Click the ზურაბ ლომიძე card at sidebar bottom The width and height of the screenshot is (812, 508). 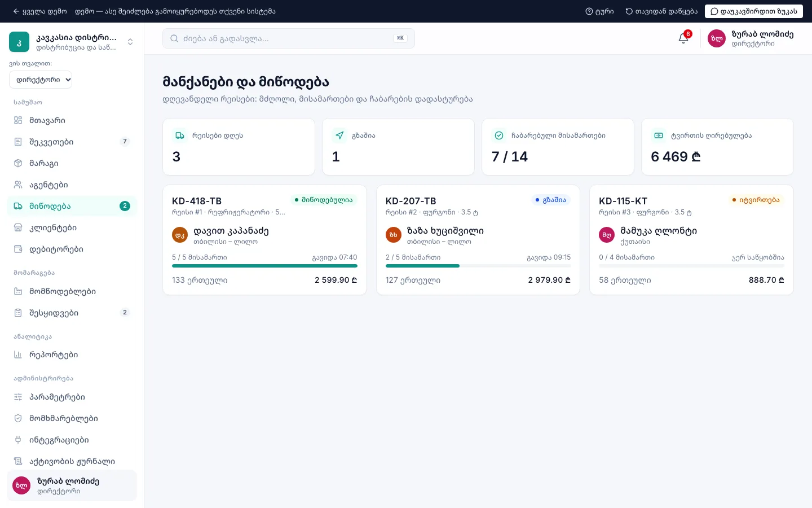click(72, 485)
